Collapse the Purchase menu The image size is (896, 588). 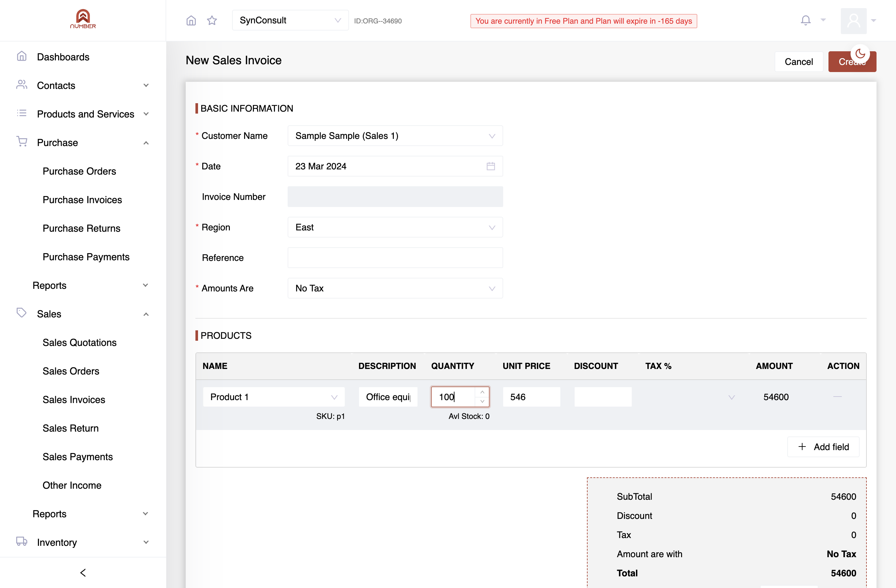coord(83,142)
